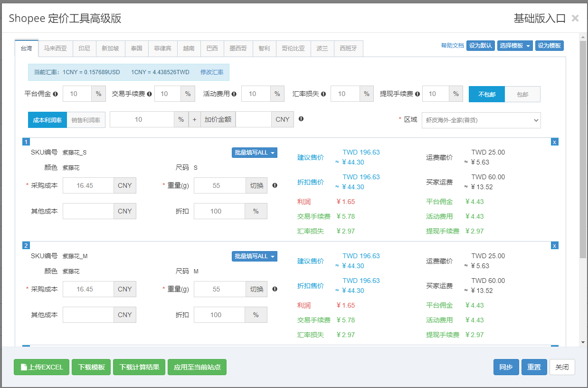The width and height of the screenshot is (588, 388).
Task: Switch to 智利 site tab
Action: tap(265, 48)
